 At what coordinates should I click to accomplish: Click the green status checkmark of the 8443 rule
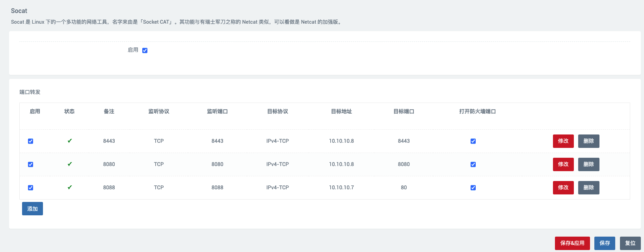click(70, 141)
